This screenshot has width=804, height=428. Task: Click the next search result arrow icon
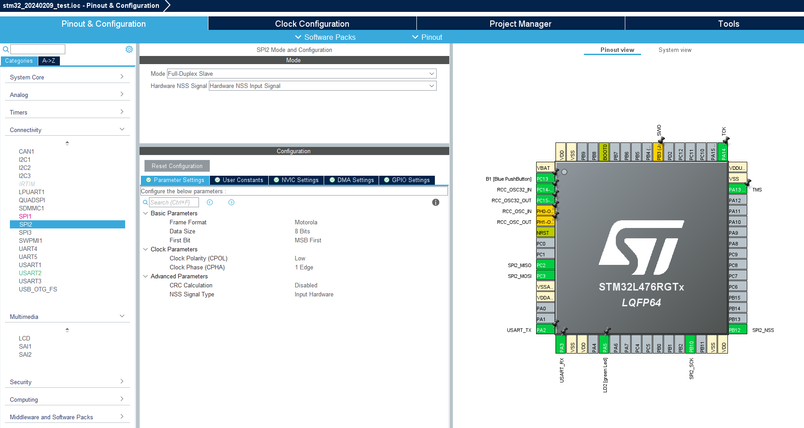[x=231, y=202]
